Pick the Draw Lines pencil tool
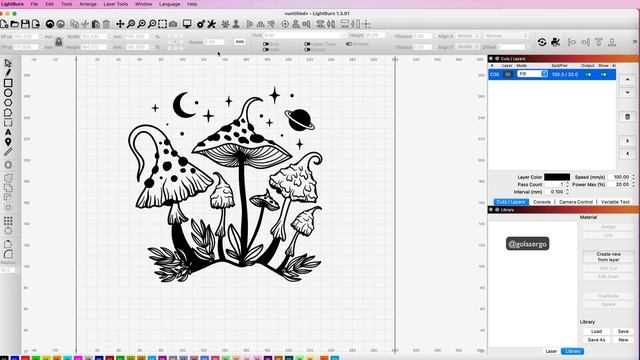Viewport: 640px width, 360px height. tap(8, 73)
